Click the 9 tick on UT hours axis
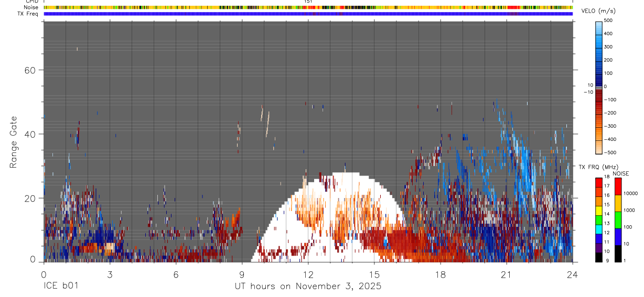The height and width of the screenshot is (297, 644). pos(242,274)
